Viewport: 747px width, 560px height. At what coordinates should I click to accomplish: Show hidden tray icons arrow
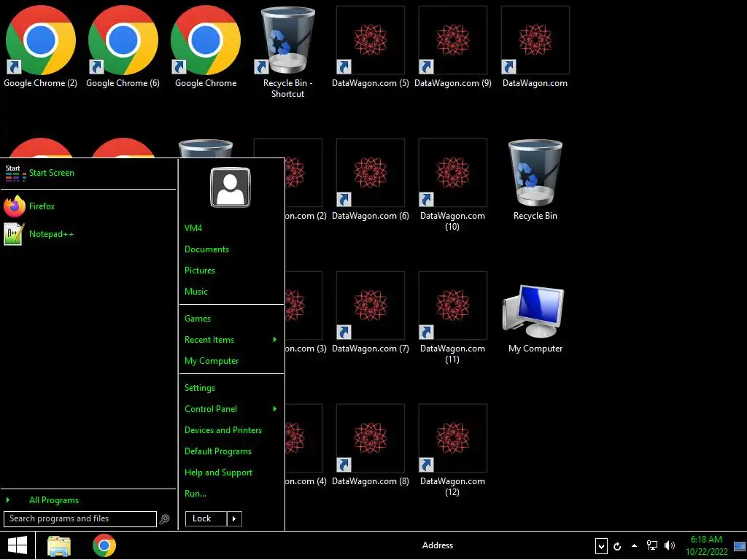(x=634, y=545)
